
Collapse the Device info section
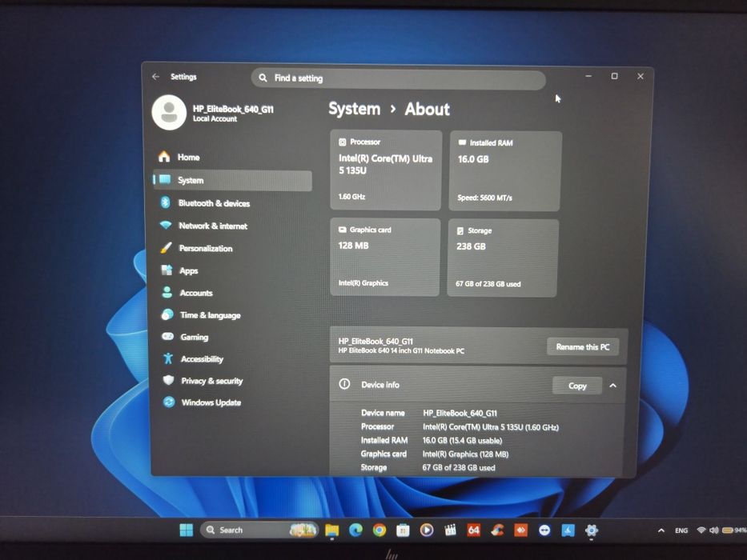click(x=613, y=386)
